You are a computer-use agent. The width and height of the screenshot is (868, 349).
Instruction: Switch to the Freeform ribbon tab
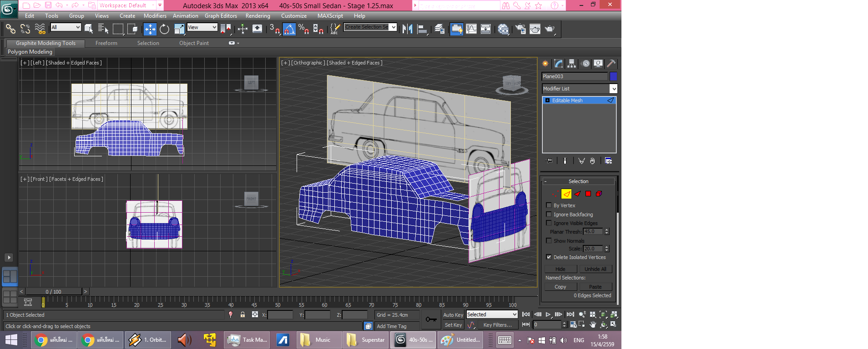click(106, 43)
